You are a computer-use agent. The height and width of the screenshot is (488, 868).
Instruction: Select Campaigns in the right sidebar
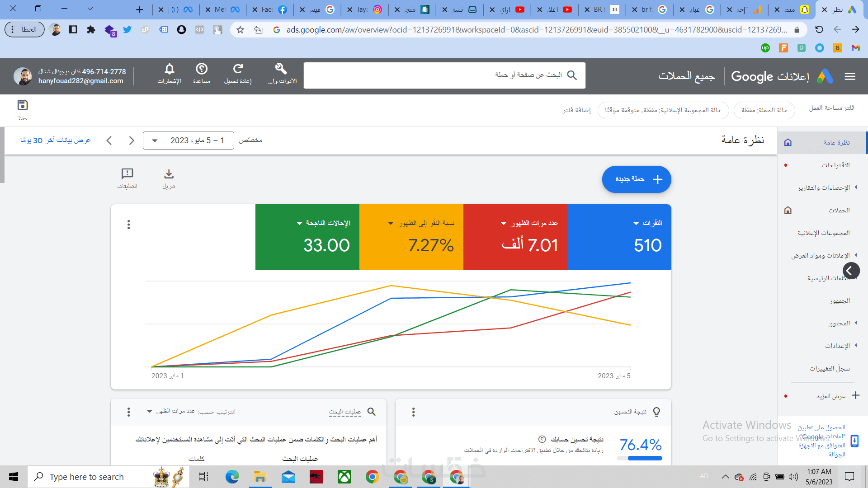click(x=839, y=210)
